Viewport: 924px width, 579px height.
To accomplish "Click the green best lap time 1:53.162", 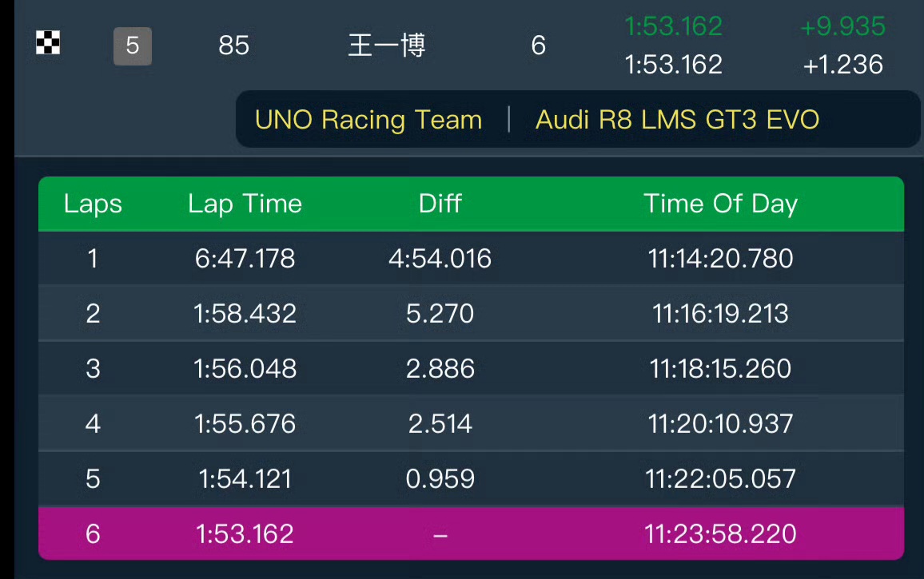I will click(673, 26).
